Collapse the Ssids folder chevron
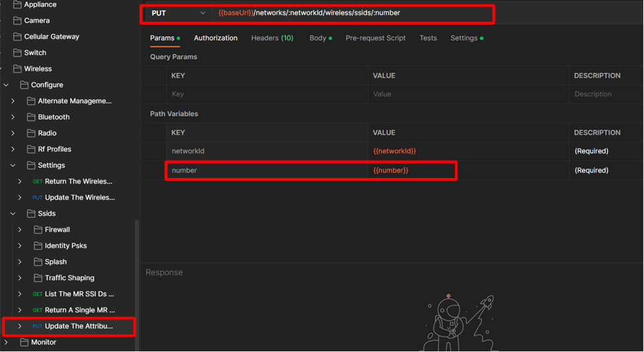 pyautogui.click(x=13, y=214)
